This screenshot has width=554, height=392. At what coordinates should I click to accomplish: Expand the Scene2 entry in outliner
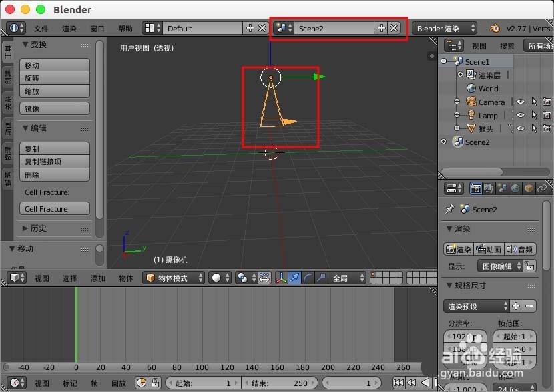tap(443, 142)
